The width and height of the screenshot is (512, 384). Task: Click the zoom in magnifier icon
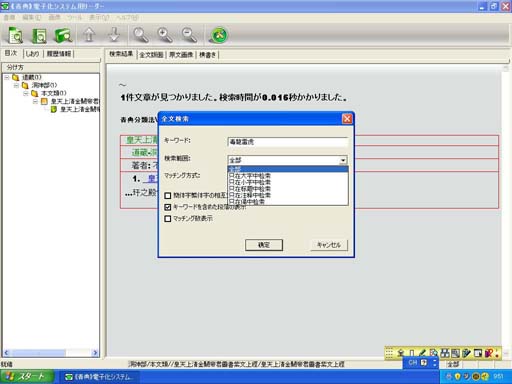click(x=165, y=35)
